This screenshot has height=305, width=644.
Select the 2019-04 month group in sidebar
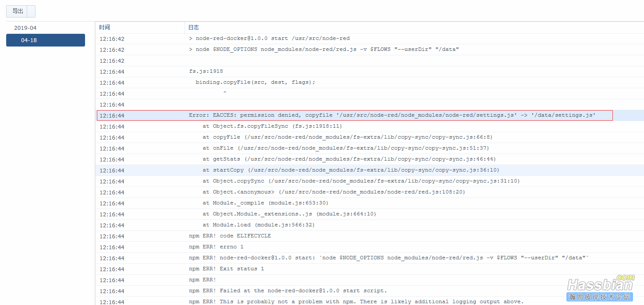point(25,28)
